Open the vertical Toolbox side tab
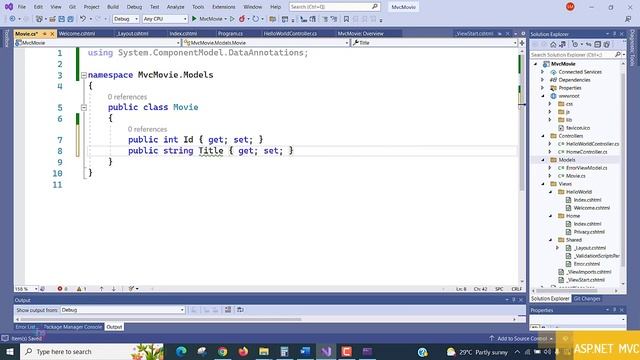This screenshot has width=640, height=360. click(6, 38)
